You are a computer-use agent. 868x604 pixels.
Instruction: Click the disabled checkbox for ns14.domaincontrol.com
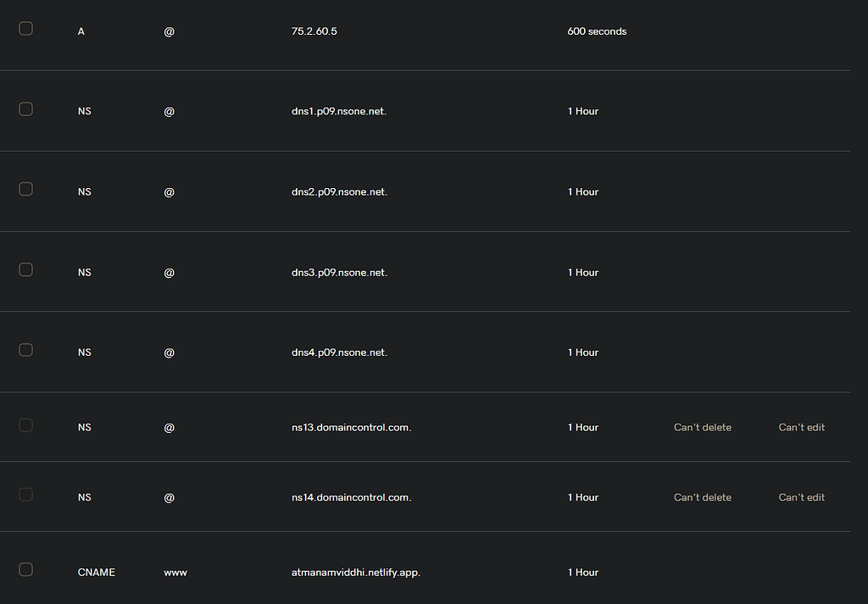coord(25,495)
